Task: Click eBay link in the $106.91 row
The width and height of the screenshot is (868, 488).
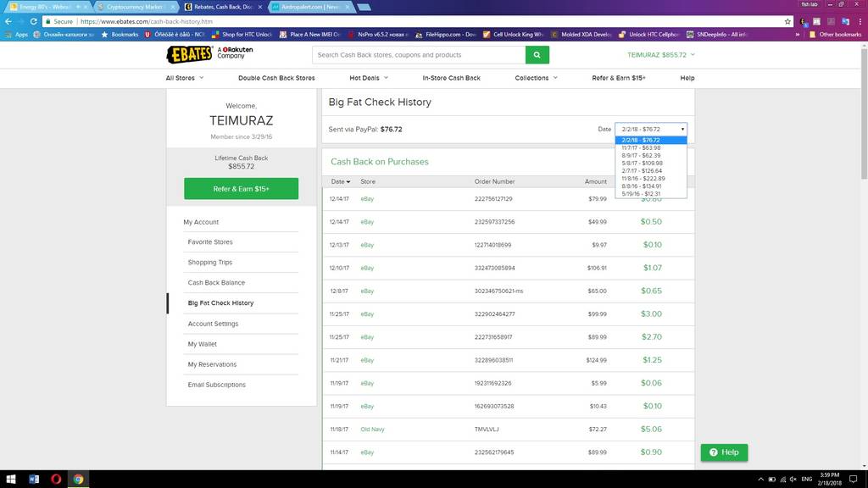Action: 367,268
